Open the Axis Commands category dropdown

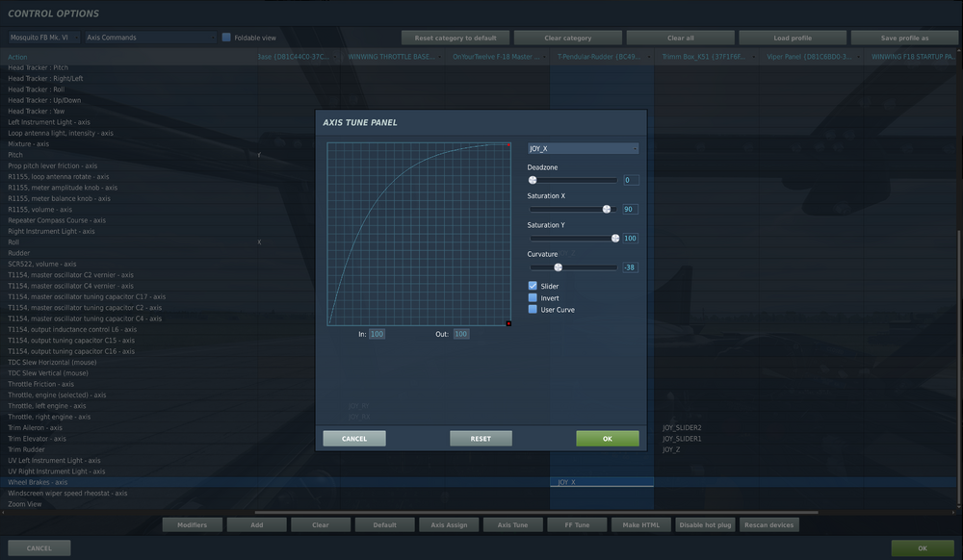150,38
